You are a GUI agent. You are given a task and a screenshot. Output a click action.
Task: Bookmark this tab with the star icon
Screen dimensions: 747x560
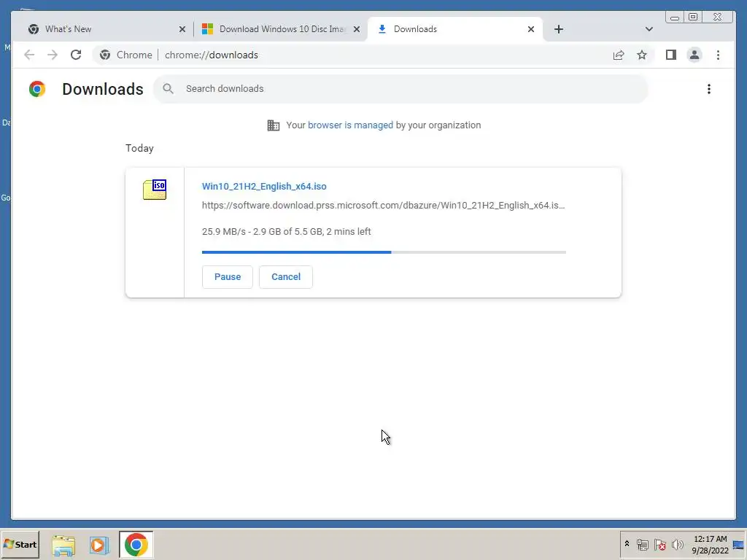642,55
